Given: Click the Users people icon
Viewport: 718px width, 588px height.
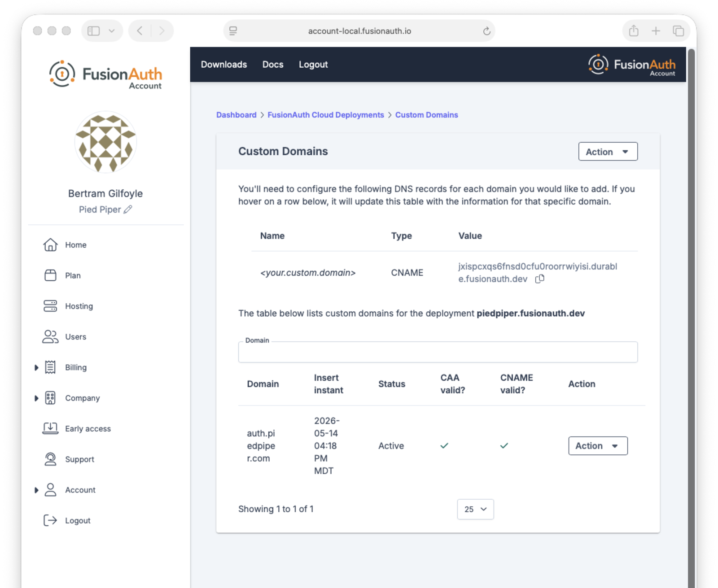Looking at the screenshot, I should (50, 337).
